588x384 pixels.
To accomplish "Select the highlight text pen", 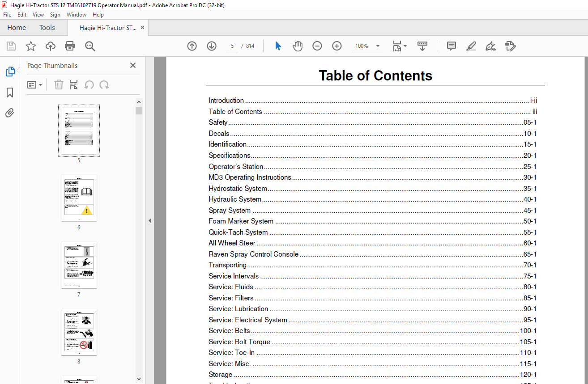I will [471, 46].
